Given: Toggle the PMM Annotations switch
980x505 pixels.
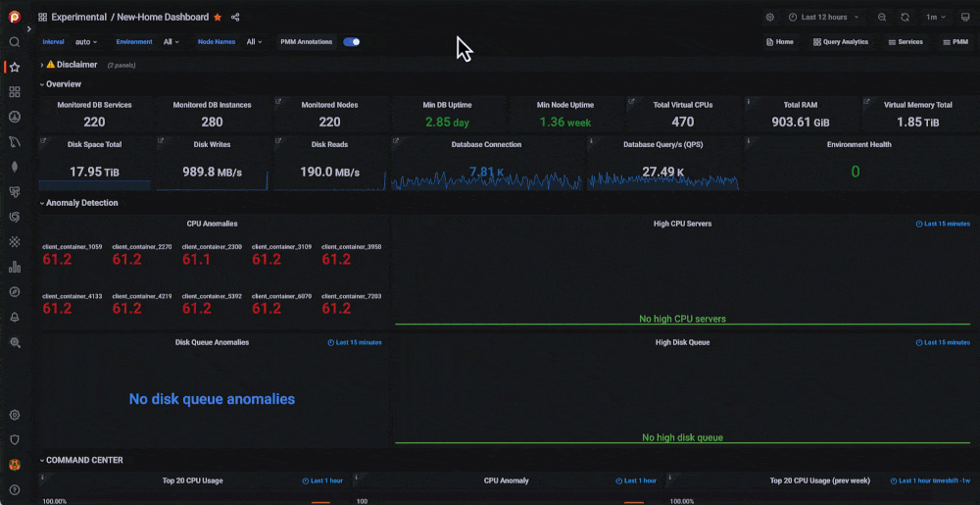Looking at the screenshot, I should tap(351, 42).
